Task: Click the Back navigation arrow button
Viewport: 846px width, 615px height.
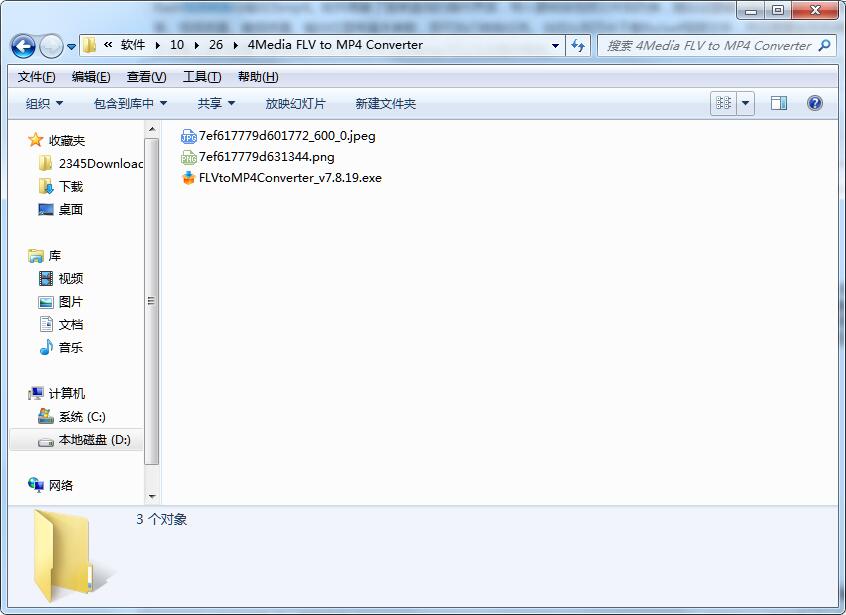Action: 23,46
